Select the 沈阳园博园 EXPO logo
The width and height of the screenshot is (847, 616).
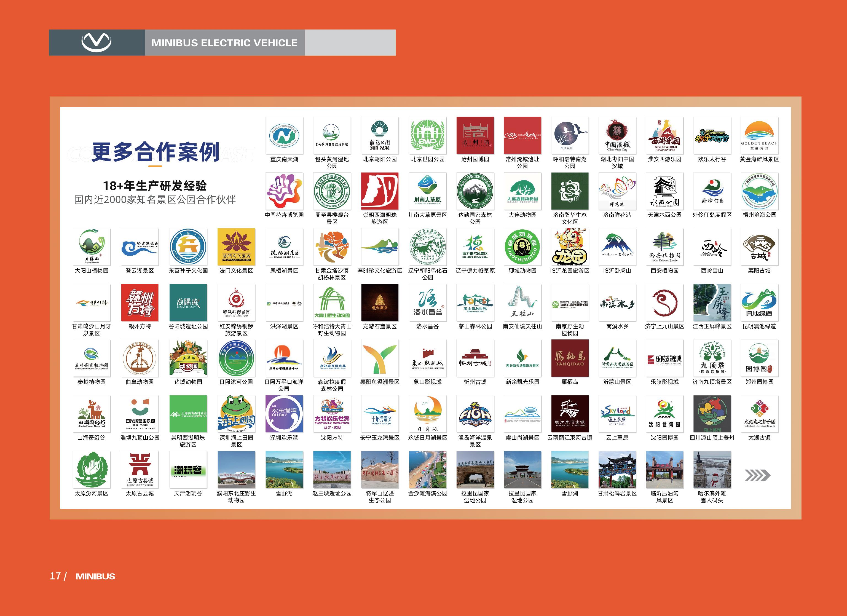click(665, 414)
